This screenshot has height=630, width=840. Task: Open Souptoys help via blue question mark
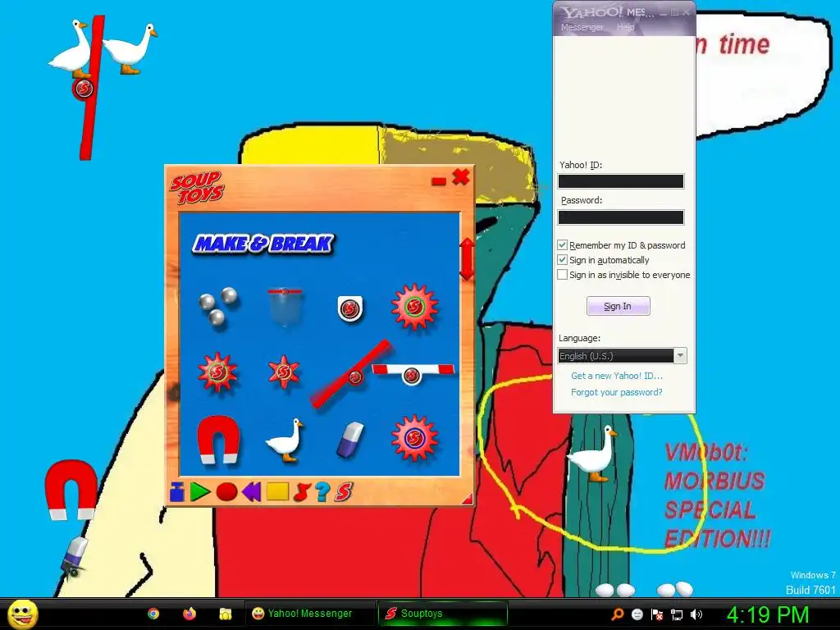click(x=322, y=492)
